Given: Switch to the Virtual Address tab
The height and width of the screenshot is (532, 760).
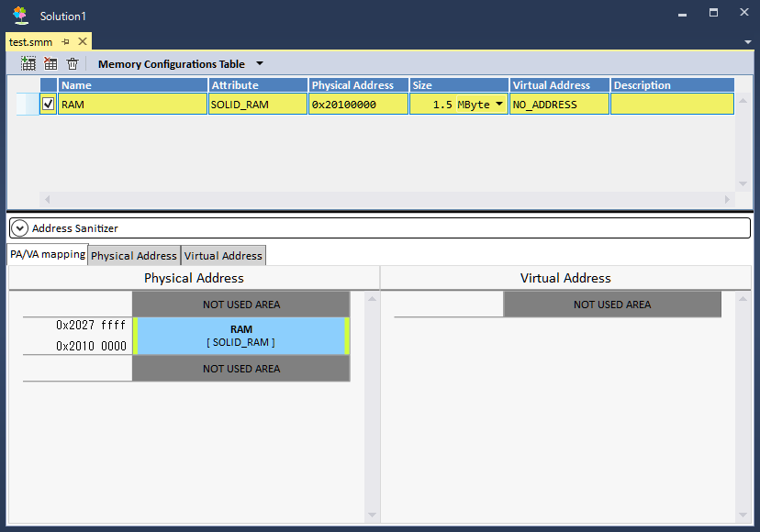Looking at the screenshot, I should 223,256.
